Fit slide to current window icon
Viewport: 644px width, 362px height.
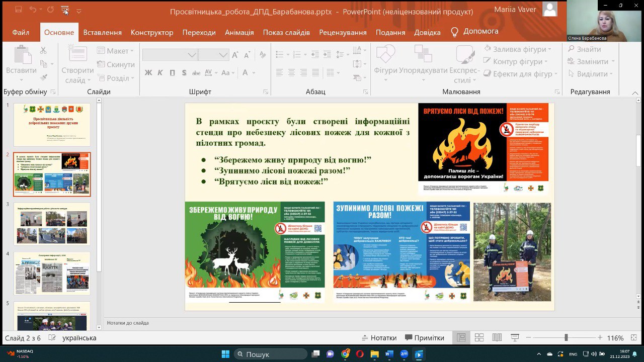(633, 338)
